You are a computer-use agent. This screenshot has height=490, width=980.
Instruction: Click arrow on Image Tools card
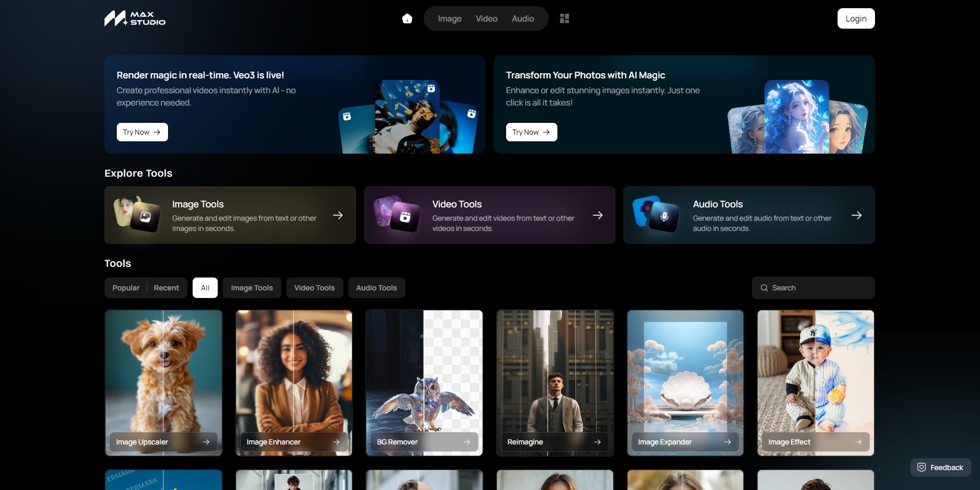[338, 215]
